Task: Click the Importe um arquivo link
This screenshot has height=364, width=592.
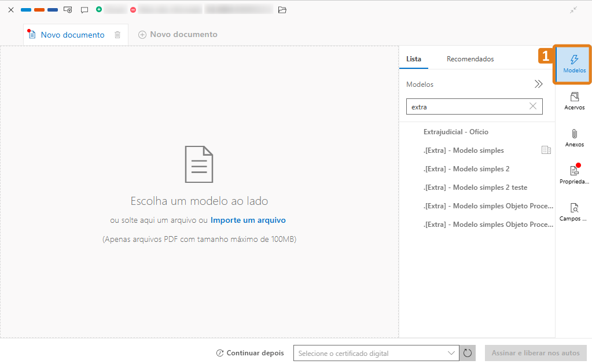Action: [x=248, y=220]
